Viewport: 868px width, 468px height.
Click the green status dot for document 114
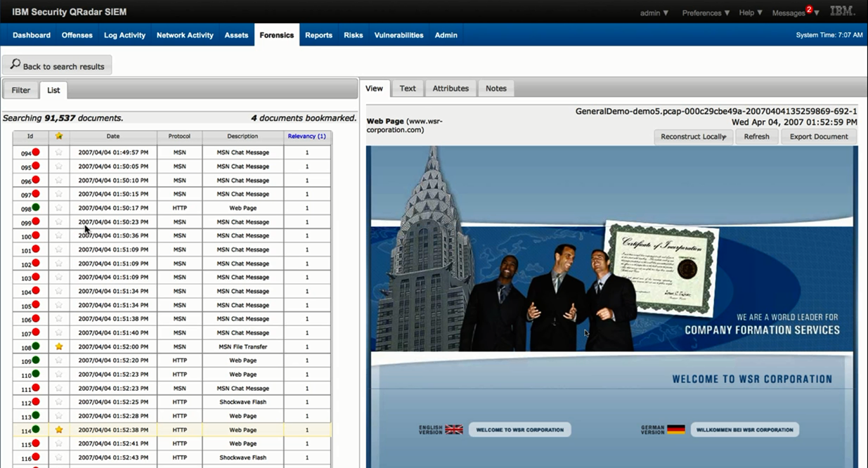pos(36,429)
